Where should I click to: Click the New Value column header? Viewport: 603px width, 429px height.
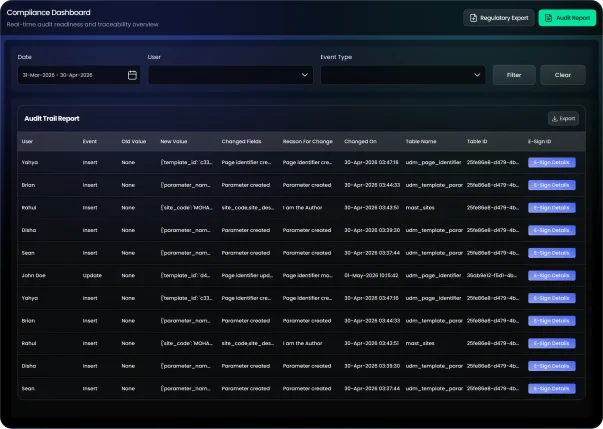coord(174,141)
